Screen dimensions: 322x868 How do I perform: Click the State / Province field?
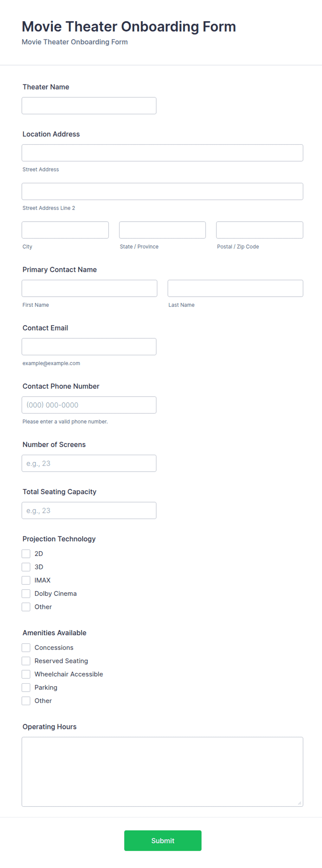tap(162, 230)
